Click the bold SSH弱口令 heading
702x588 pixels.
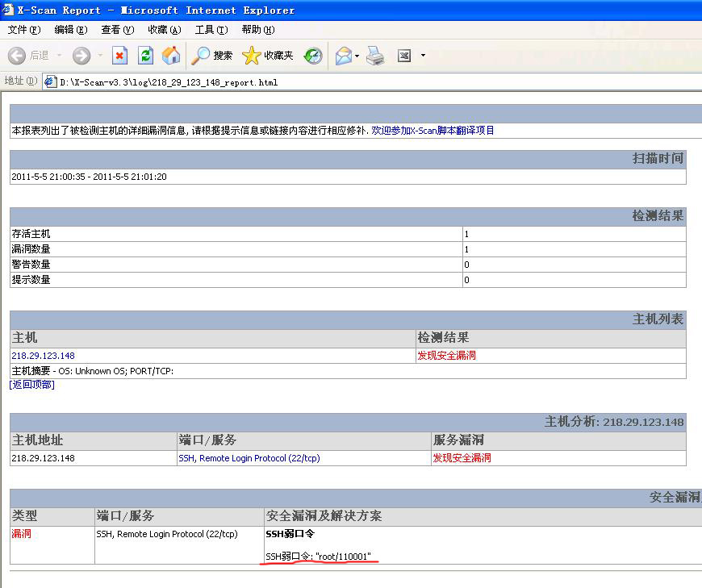(x=290, y=534)
